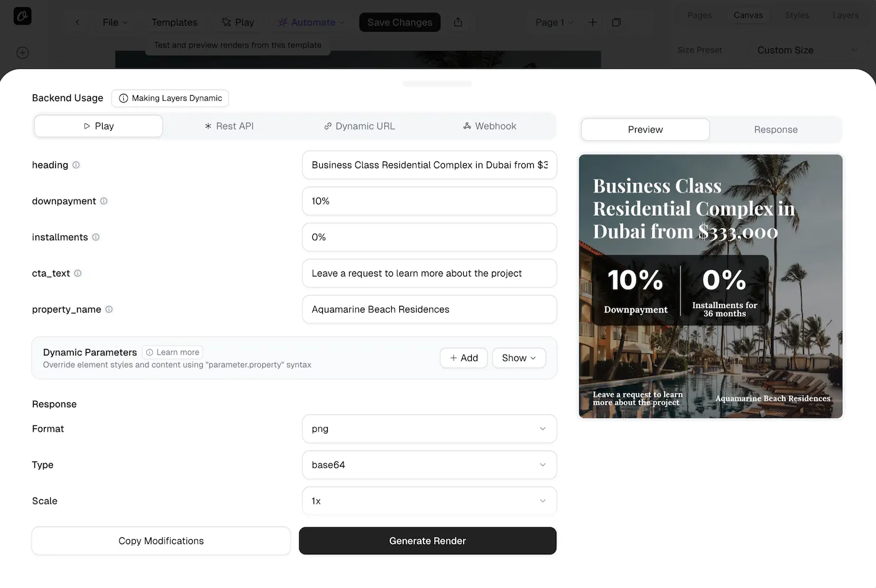The image size is (876, 588).
Task: Click the sheet drag handle at top
Action: pyautogui.click(x=437, y=83)
